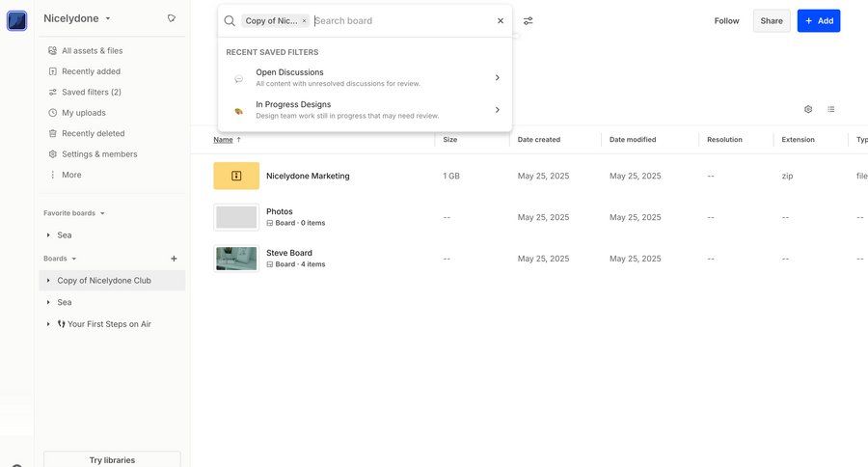
Task: Click the Share button
Action: pos(772,21)
